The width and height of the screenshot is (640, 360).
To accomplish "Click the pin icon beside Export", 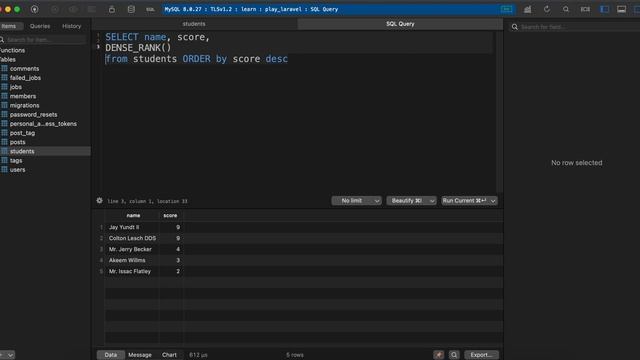I will coord(439,355).
